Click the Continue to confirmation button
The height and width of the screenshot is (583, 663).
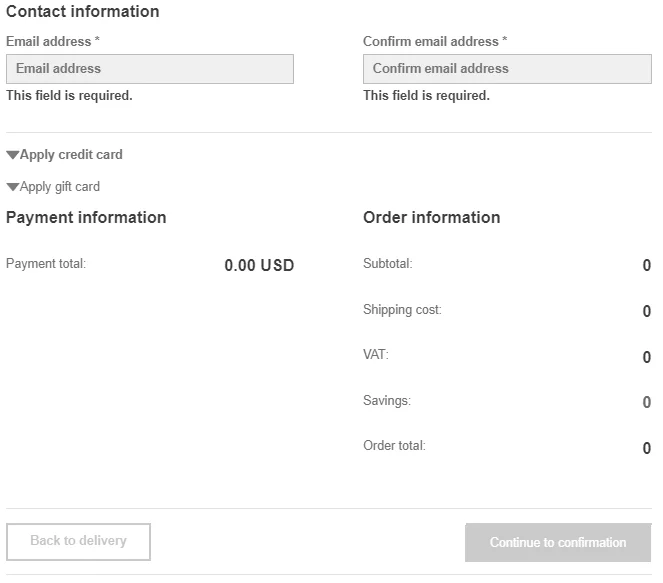(558, 542)
